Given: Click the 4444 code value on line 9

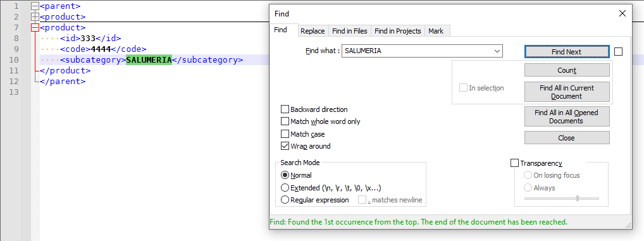Looking at the screenshot, I should click(101, 49).
